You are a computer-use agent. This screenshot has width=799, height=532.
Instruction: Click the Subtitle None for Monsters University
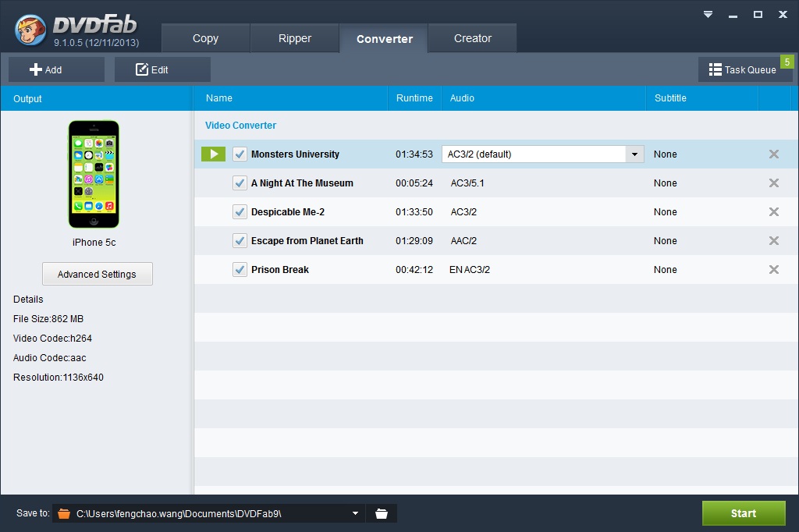click(665, 154)
